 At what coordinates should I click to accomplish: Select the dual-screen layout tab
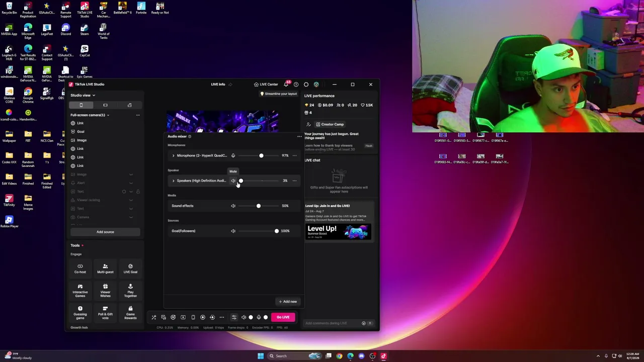[129, 105]
